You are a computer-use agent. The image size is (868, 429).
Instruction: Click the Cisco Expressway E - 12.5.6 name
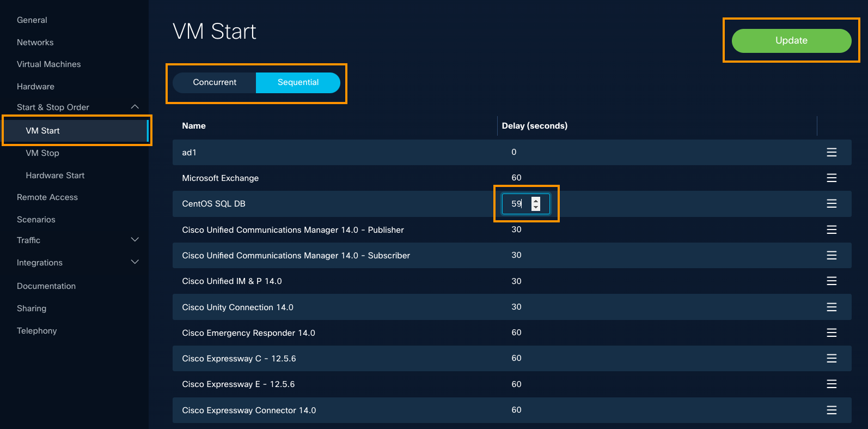coord(239,384)
